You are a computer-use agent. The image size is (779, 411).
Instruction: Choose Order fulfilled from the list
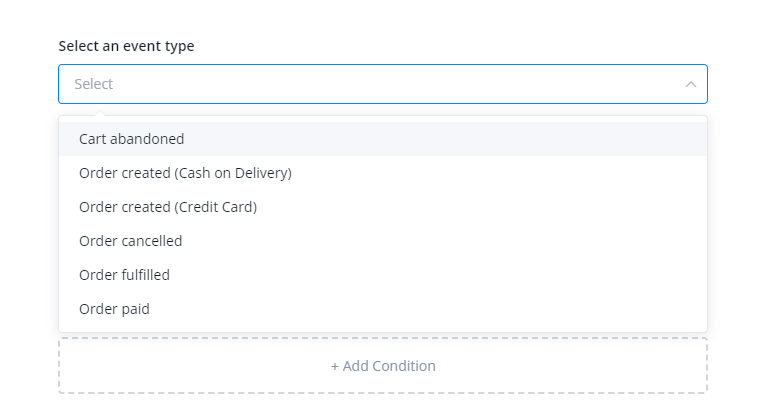click(x=125, y=275)
